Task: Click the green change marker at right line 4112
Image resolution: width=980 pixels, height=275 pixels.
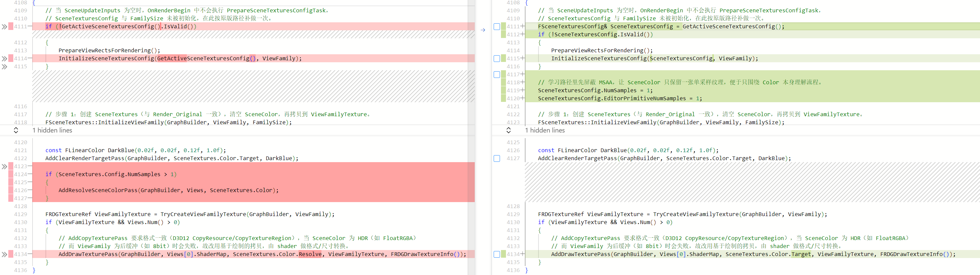Action: pos(503,34)
